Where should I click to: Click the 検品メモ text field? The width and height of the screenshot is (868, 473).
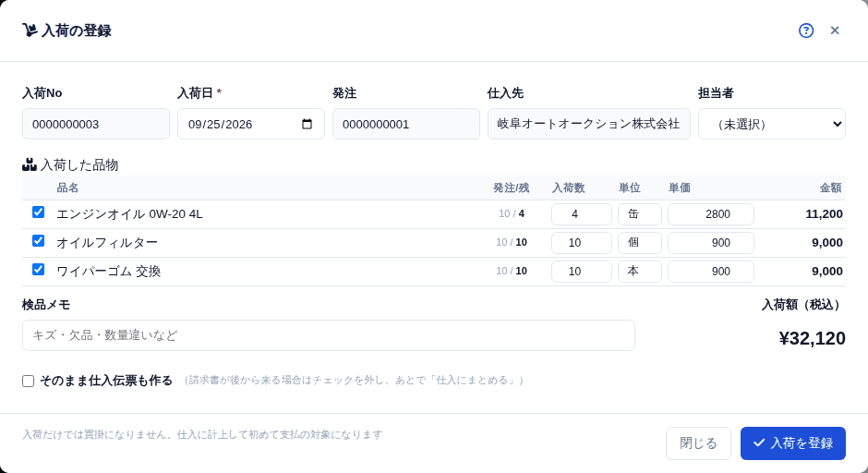(x=328, y=335)
